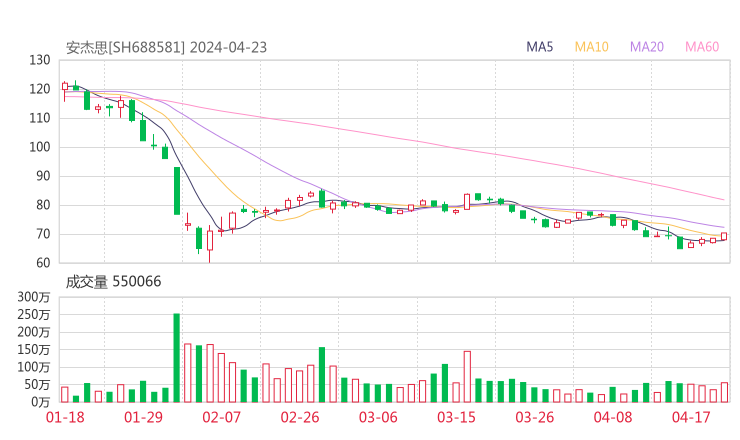Click the 90 price axis label
The image size is (740, 440).
(43, 176)
